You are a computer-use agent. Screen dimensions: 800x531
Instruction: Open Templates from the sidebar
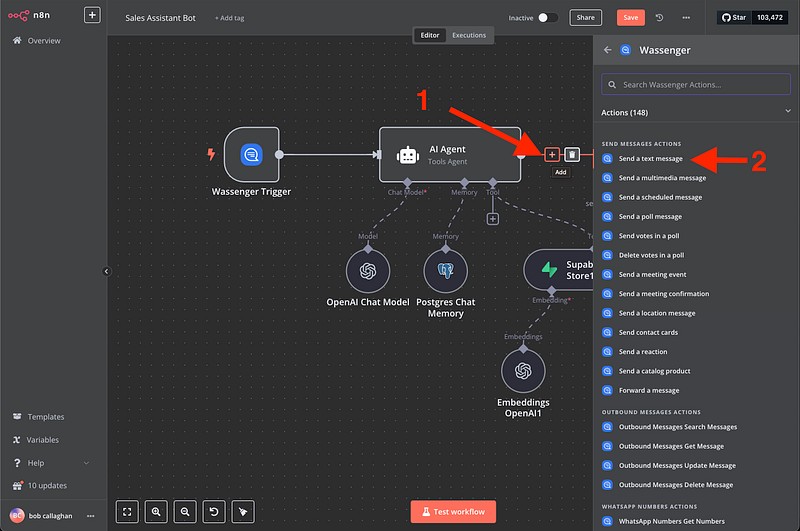click(x=46, y=417)
